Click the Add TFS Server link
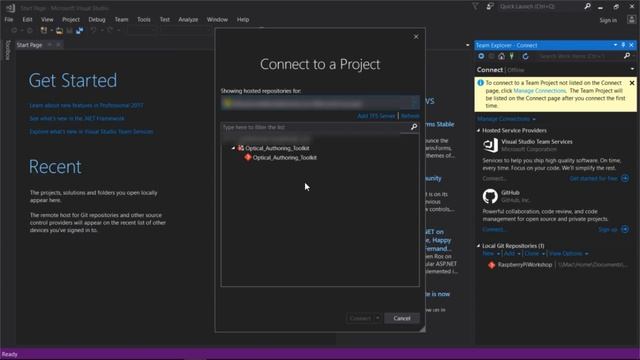 pyautogui.click(x=376, y=116)
